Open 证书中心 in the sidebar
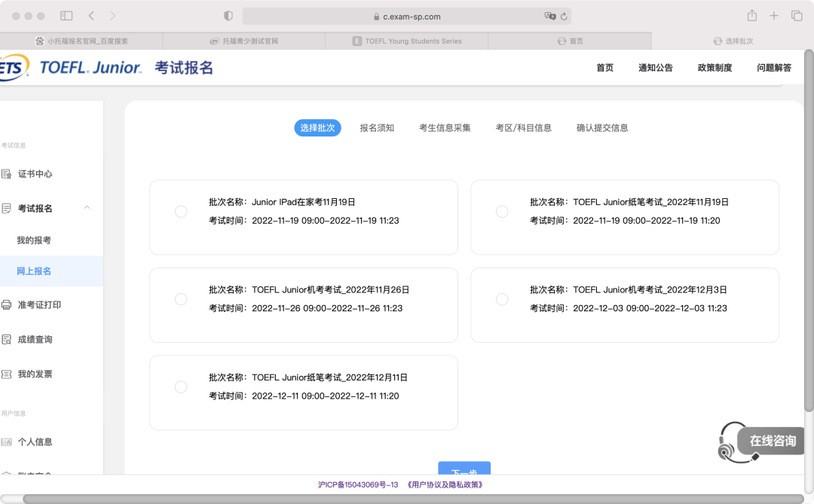 tap(35, 174)
